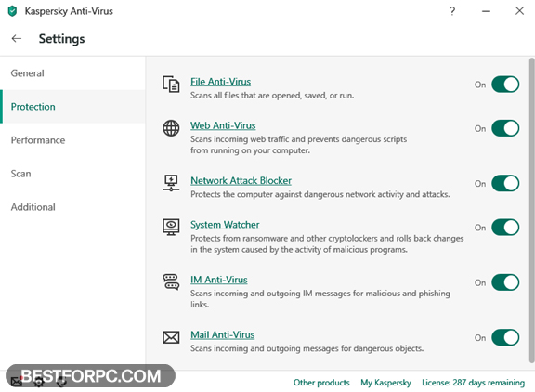Disable the IM Anti-Virus toggle
Screen dimensions: 535x392
click(505, 282)
